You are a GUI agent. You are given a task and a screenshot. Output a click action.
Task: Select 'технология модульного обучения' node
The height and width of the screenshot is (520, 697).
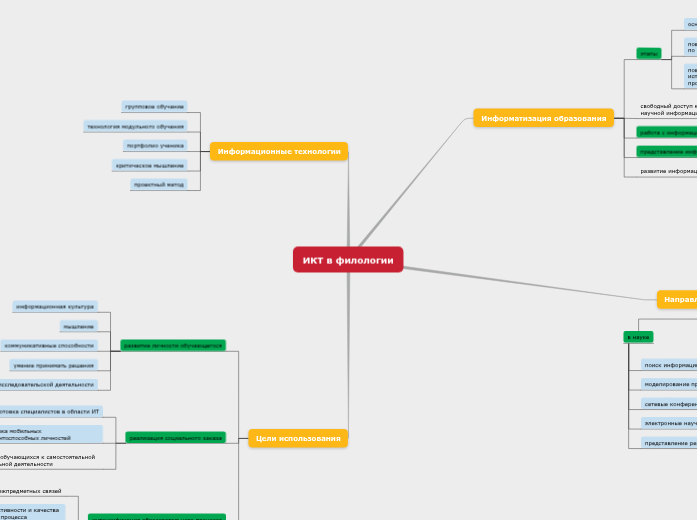(x=136, y=127)
